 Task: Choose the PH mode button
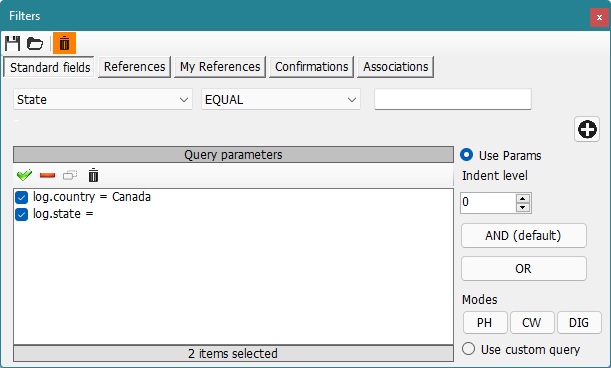point(485,322)
